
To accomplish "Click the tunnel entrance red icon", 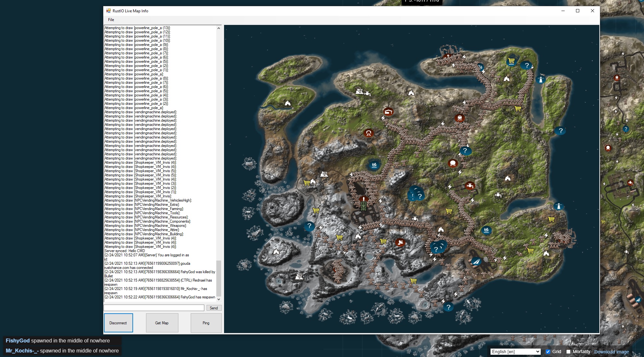I will click(x=368, y=133).
